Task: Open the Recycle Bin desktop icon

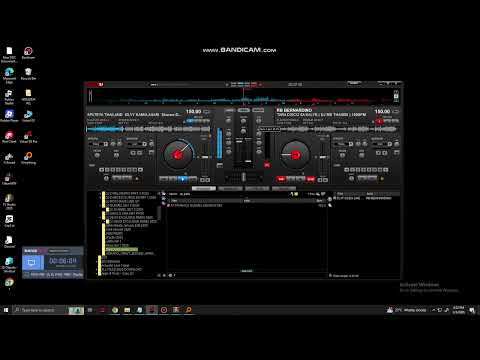Action: [x=28, y=74]
